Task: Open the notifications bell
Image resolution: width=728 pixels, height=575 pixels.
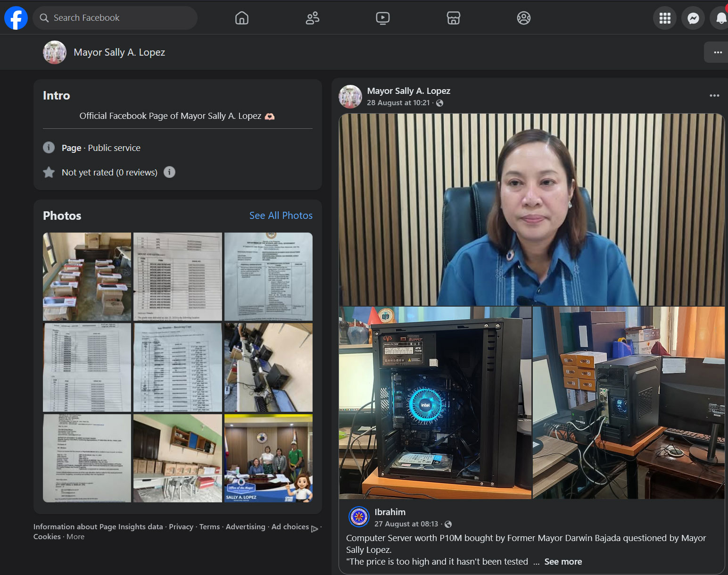Action: tap(720, 18)
